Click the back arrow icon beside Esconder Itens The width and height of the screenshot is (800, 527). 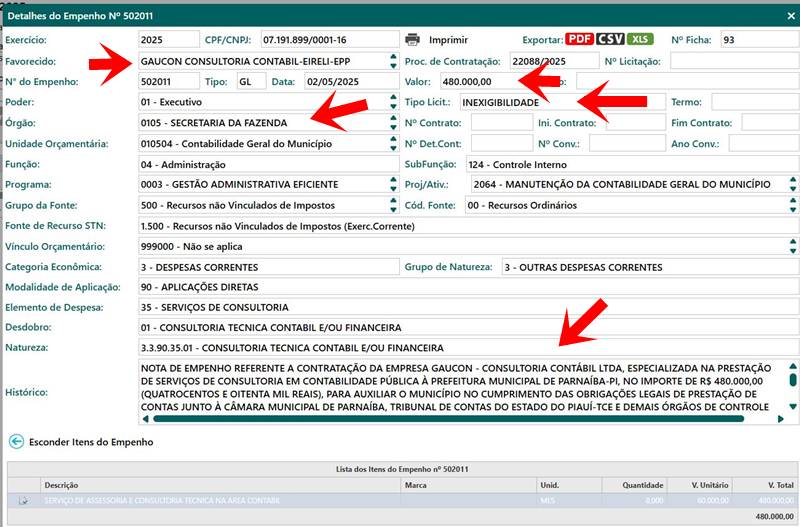coord(16,441)
